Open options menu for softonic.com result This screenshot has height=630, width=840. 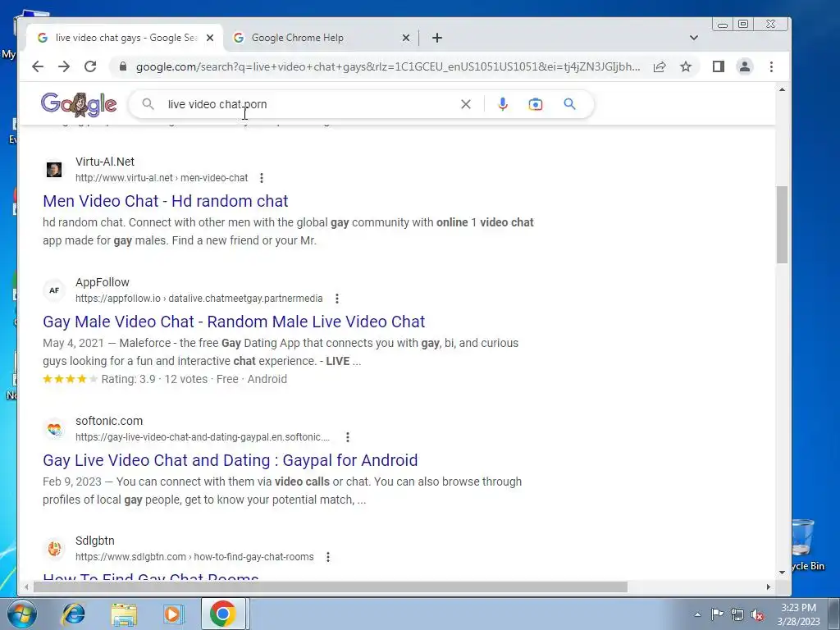pos(348,437)
